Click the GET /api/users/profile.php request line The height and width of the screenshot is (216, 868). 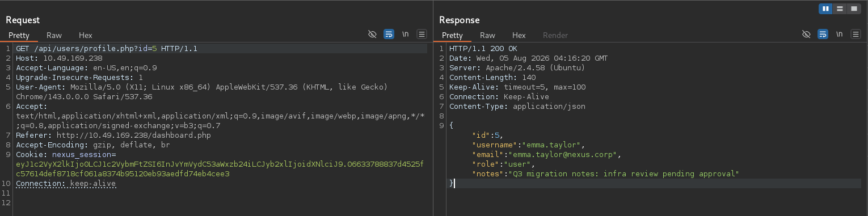click(x=107, y=49)
